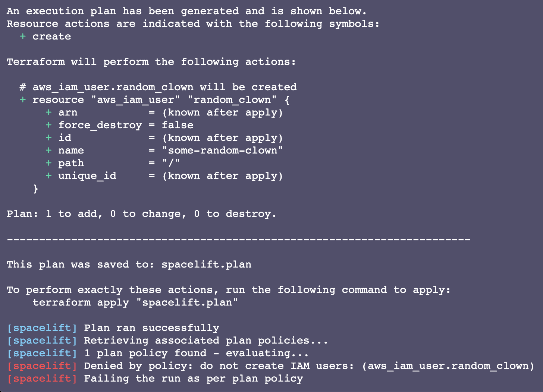Click the blue [spacelift] tag before "Retrieving"

click(x=42, y=341)
